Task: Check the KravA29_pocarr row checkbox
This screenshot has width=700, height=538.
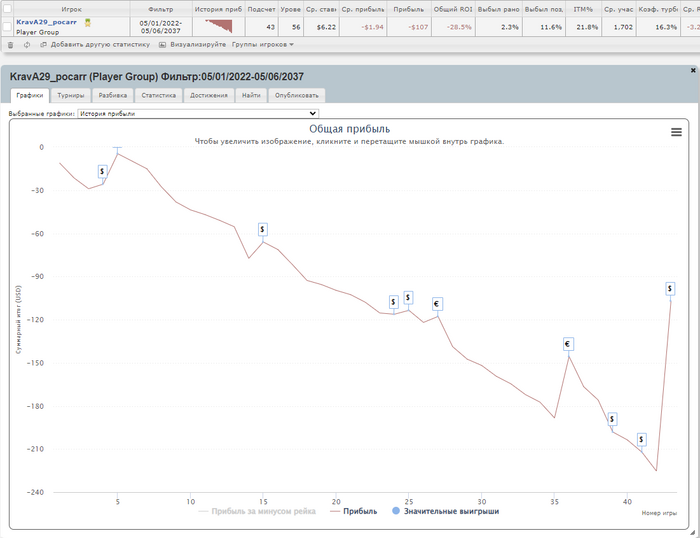Action: [x=7, y=27]
